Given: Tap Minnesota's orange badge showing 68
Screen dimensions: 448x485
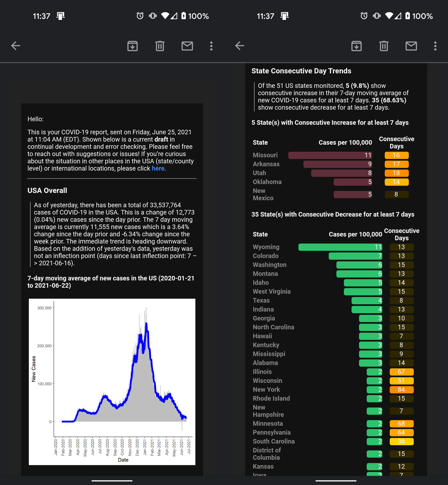Looking at the screenshot, I should coord(402,424).
